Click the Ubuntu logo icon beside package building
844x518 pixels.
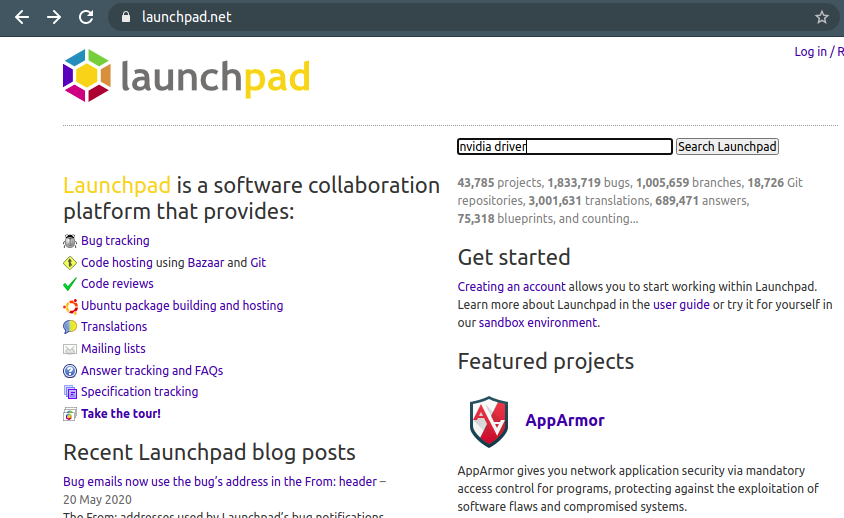point(70,306)
